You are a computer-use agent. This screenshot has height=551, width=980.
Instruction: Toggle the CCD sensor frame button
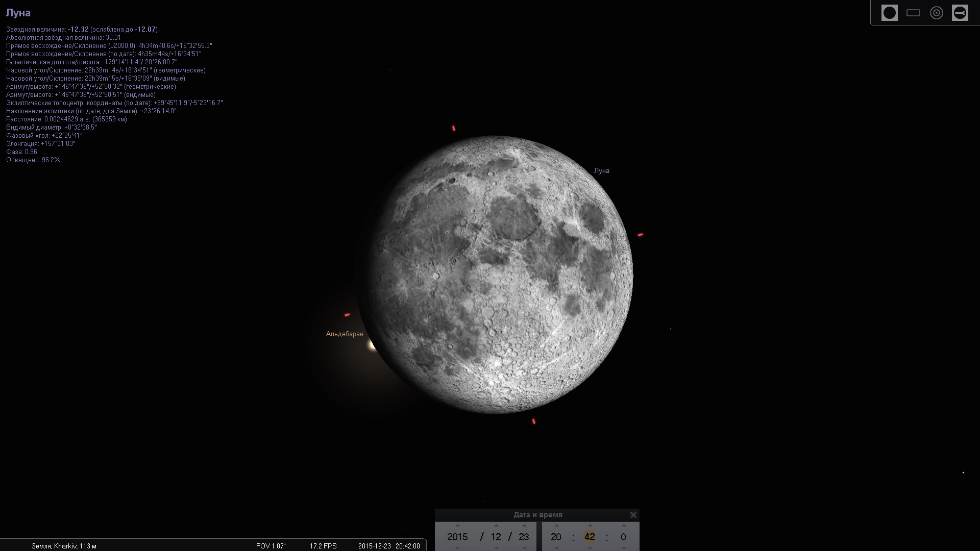[913, 13]
